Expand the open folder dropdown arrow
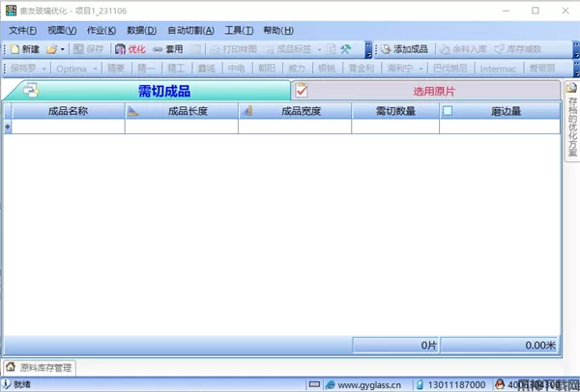Screen dimensions: 580x392 63,49
